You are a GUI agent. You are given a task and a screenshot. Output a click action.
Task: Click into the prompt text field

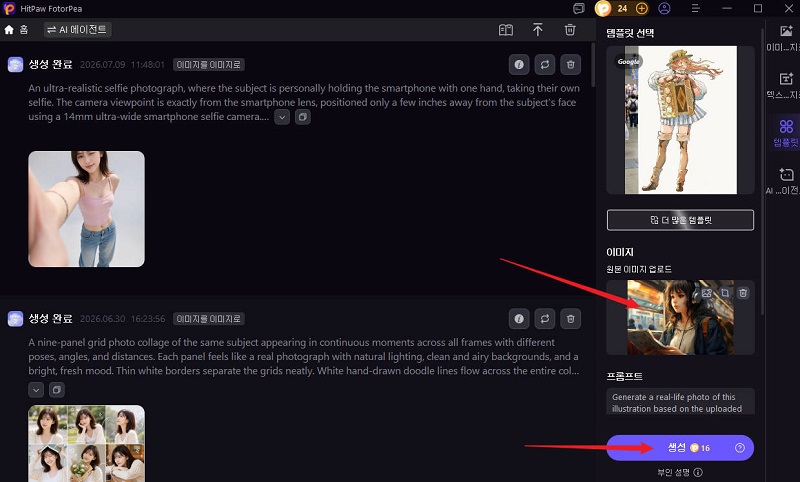(x=680, y=402)
